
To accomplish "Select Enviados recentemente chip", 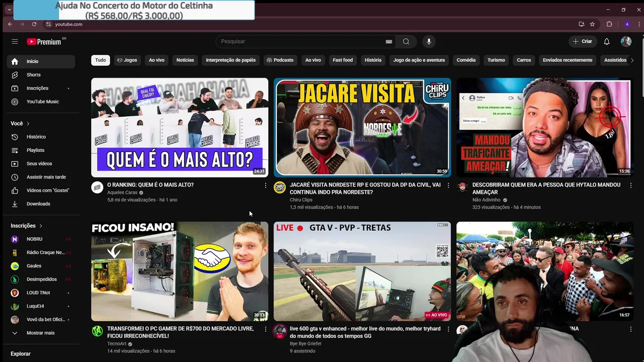I will 568,60.
